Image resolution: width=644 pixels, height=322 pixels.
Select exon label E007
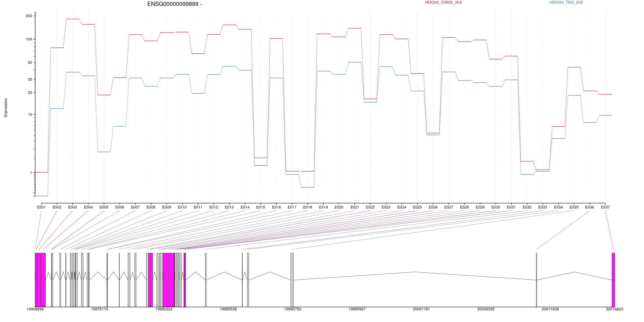click(135, 207)
